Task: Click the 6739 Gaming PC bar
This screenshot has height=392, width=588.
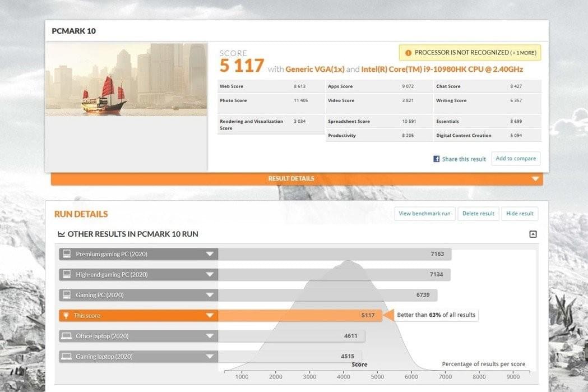Action: pyautogui.click(x=328, y=295)
